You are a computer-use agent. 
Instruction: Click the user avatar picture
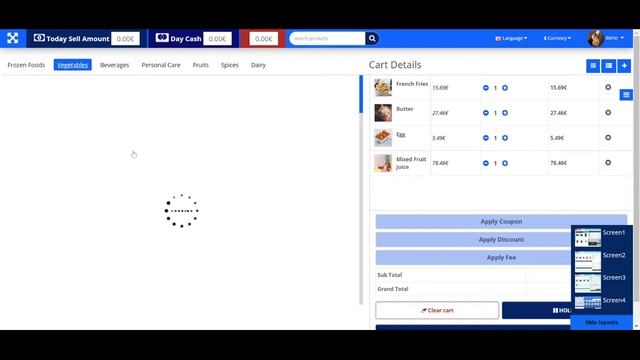click(596, 38)
